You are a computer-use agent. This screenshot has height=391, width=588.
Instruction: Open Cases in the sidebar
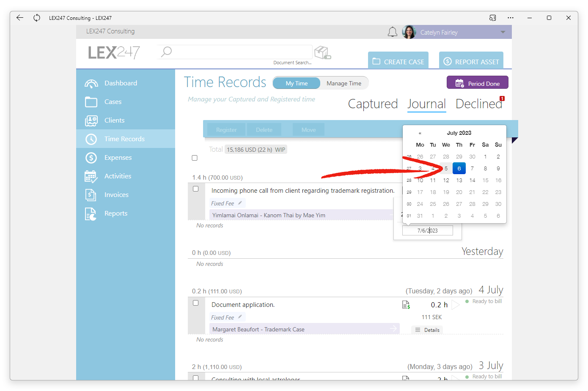tap(126, 102)
